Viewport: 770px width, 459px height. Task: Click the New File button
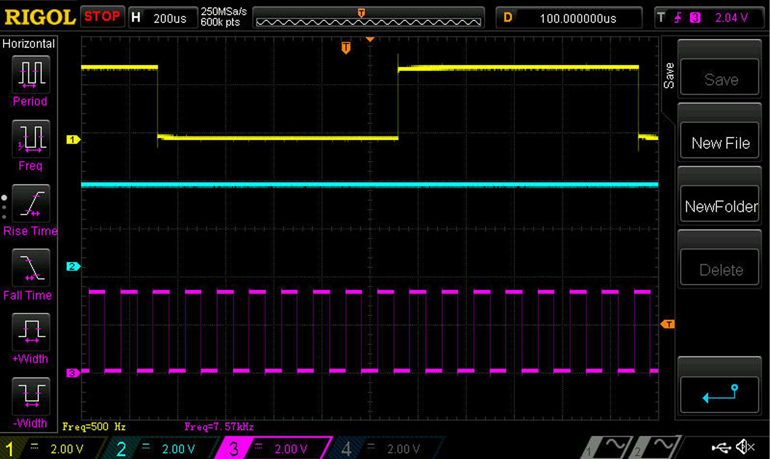click(719, 141)
